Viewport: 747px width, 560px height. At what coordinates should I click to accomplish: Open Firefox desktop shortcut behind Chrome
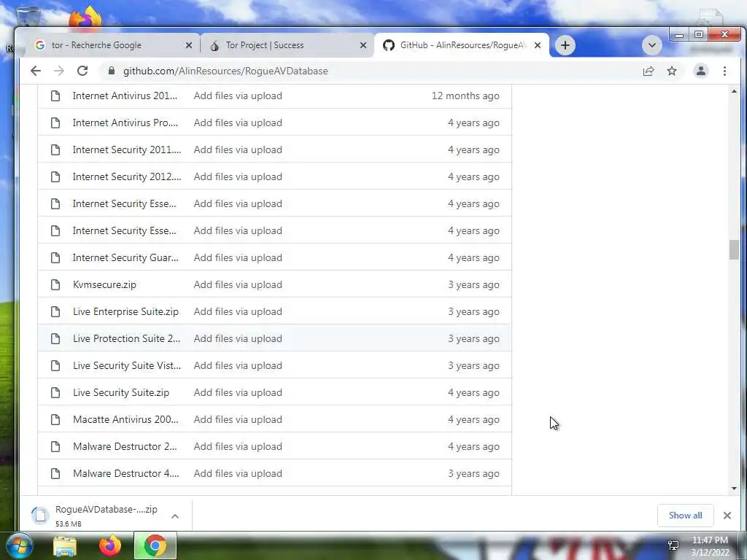[86, 18]
